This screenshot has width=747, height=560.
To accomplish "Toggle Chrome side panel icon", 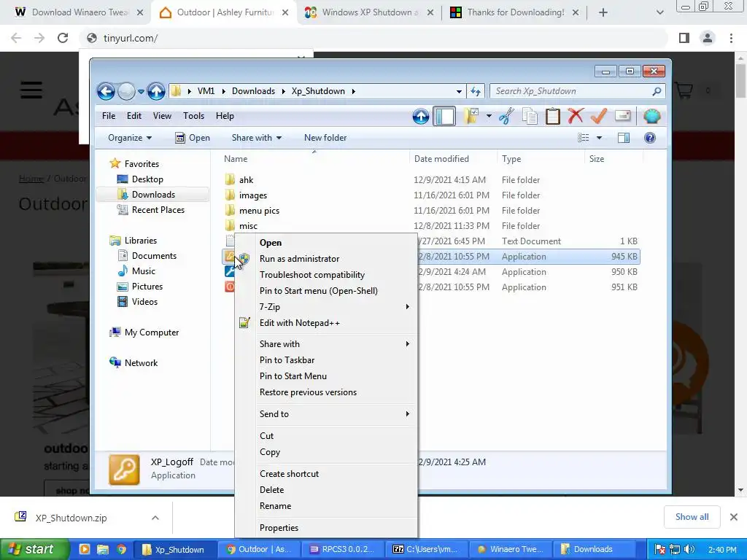I will (684, 38).
